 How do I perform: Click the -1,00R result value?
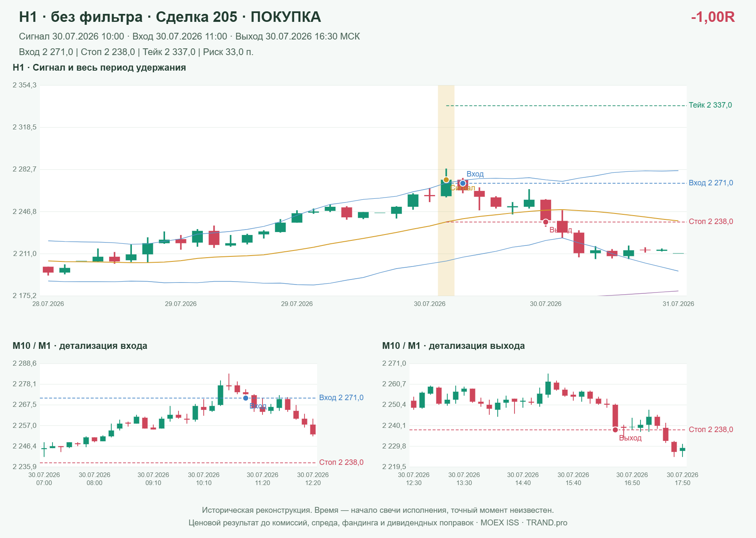pos(713,17)
